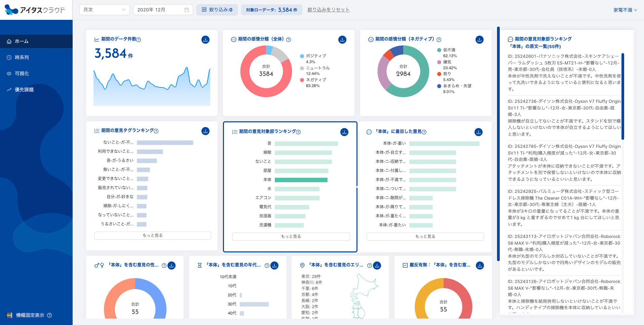Download the 期間の意見タグランキング data
This screenshot has width=644, height=325.
[205, 131]
